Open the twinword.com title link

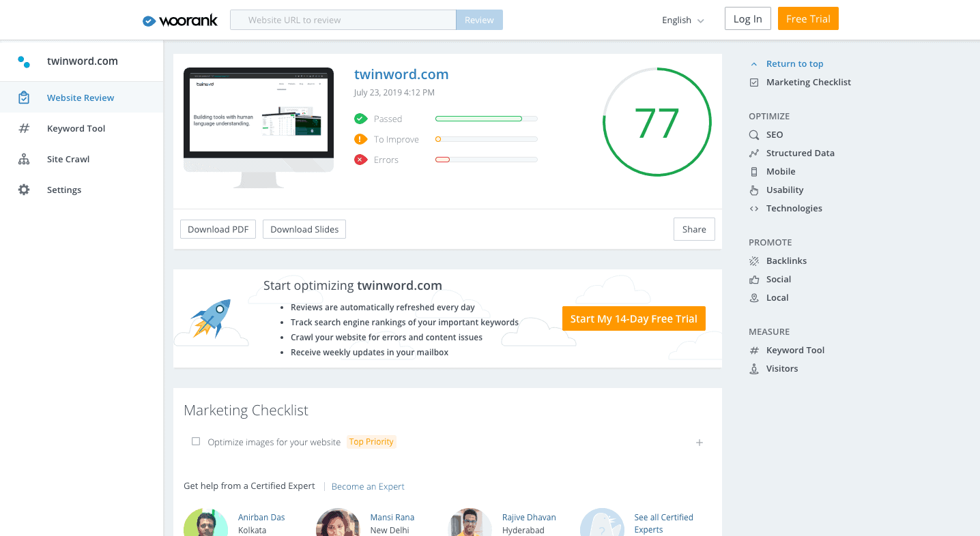pos(401,74)
